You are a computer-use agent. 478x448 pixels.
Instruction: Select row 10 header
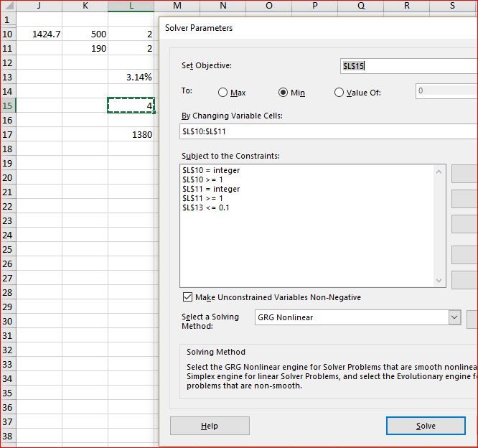(8, 34)
